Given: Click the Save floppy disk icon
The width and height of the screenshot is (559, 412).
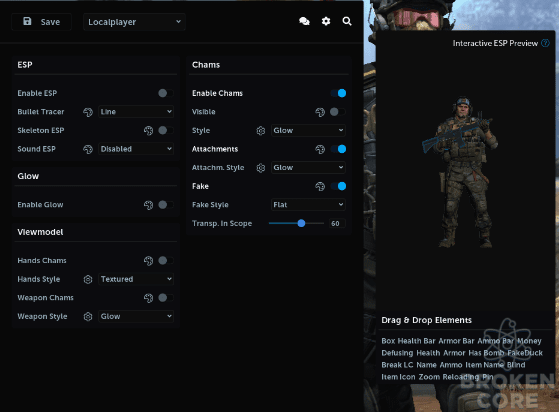Looking at the screenshot, I should (x=27, y=21).
